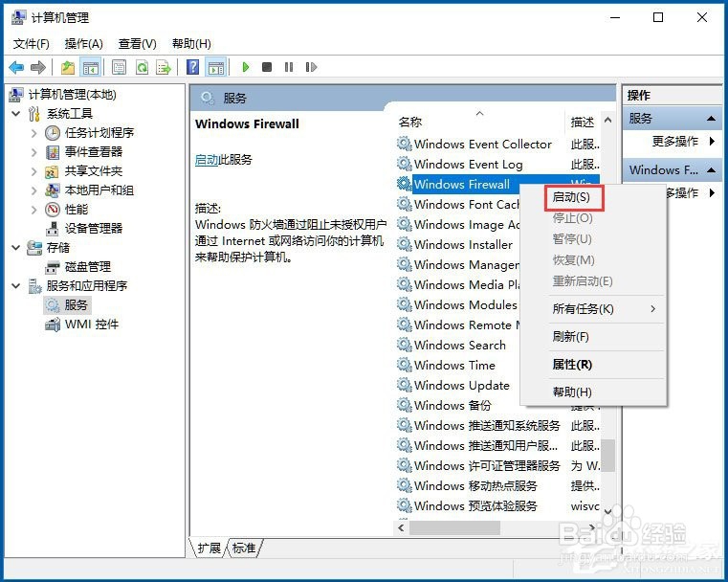This screenshot has width=728, height=582.
Task: Select 服务 node in left tree
Action: pos(67,305)
